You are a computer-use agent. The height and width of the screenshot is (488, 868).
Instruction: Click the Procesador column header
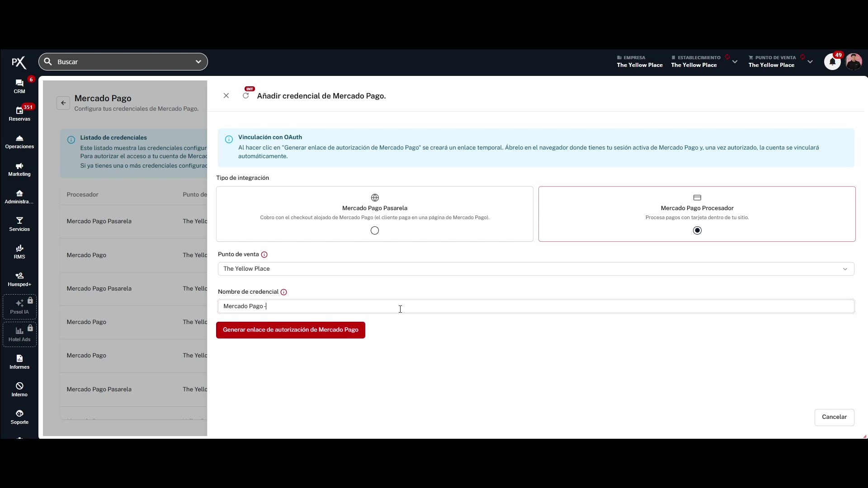(82, 195)
